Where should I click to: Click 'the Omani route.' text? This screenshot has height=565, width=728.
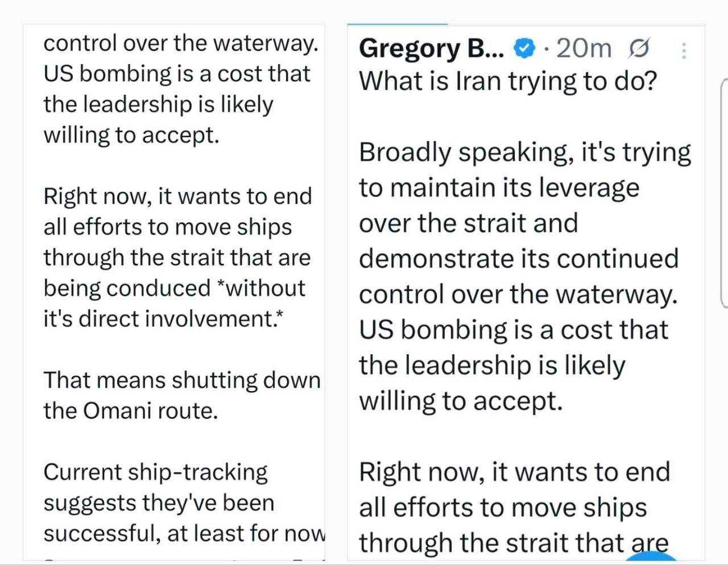point(131,410)
